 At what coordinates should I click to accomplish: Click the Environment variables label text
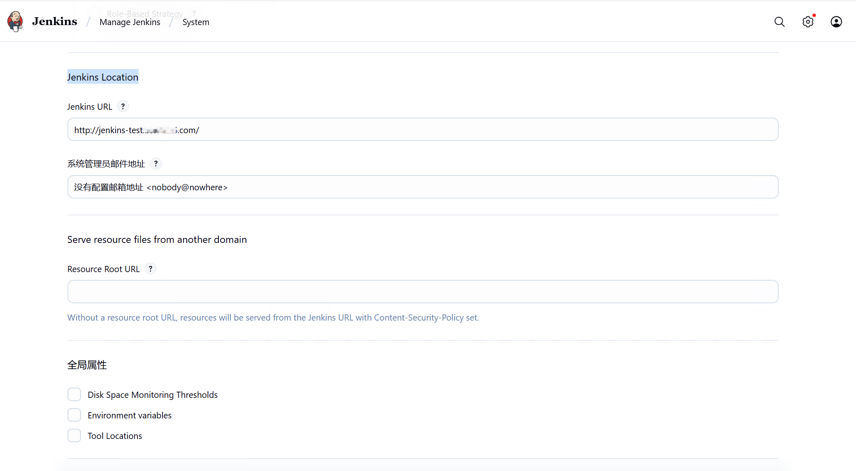(x=130, y=416)
